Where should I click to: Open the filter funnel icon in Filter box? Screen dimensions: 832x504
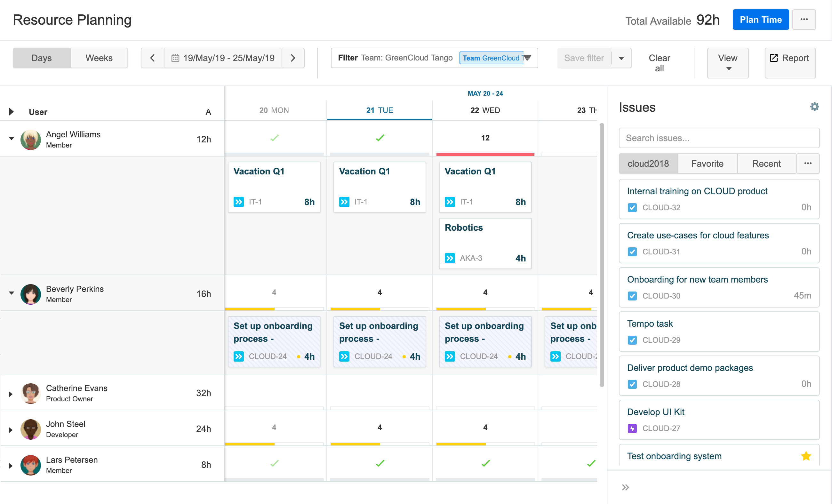tap(527, 58)
